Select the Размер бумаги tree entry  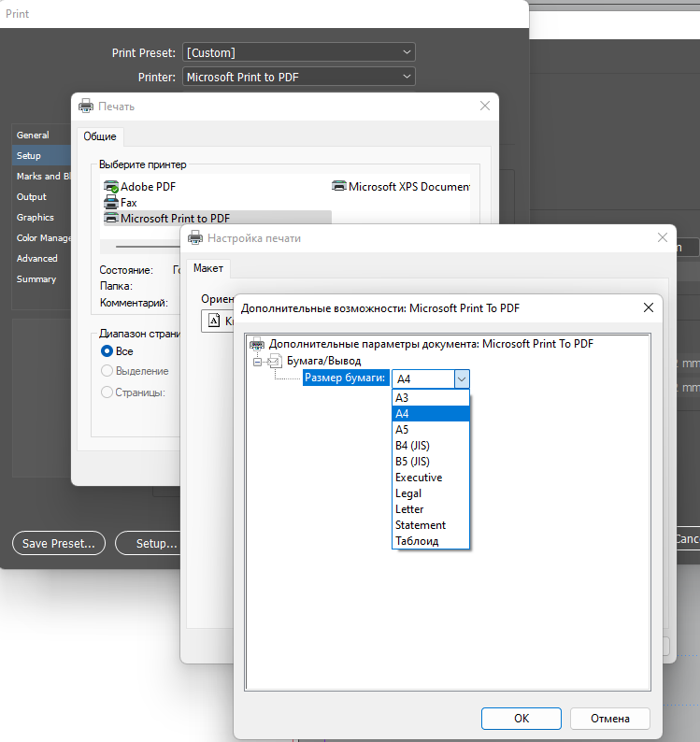click(x=345, y=378)
